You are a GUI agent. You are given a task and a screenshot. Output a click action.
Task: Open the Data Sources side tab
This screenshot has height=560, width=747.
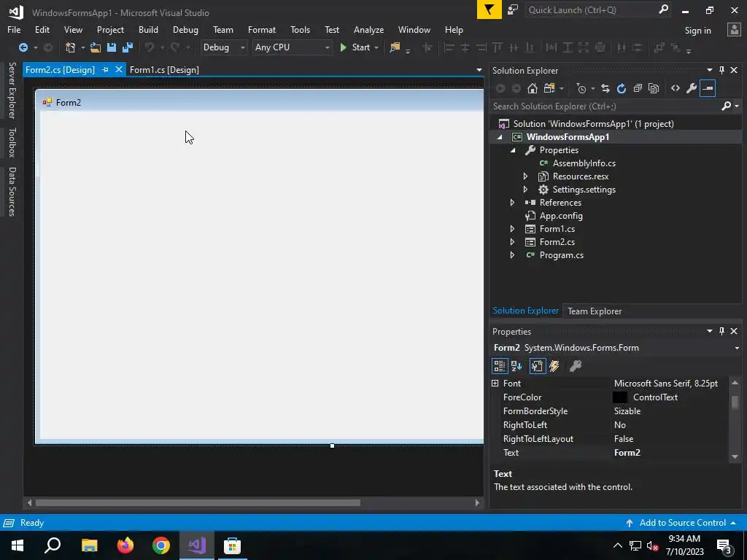pos(12,192)
